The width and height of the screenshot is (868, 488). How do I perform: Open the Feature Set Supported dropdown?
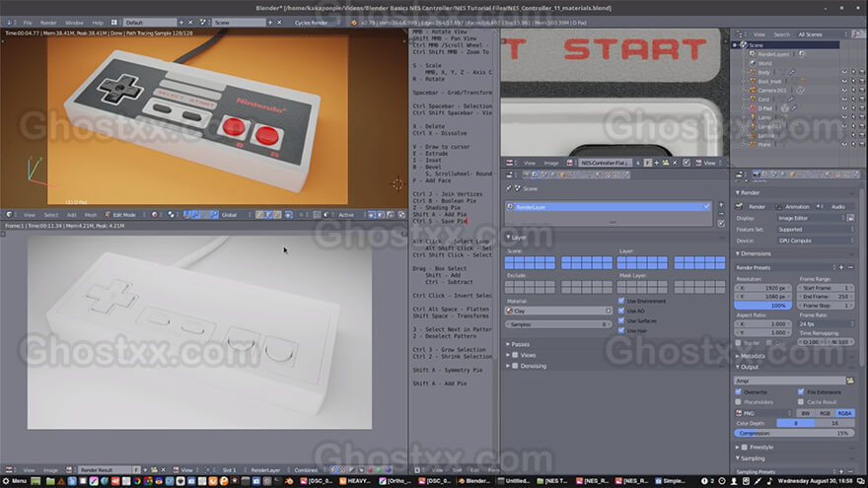[815, 229]
